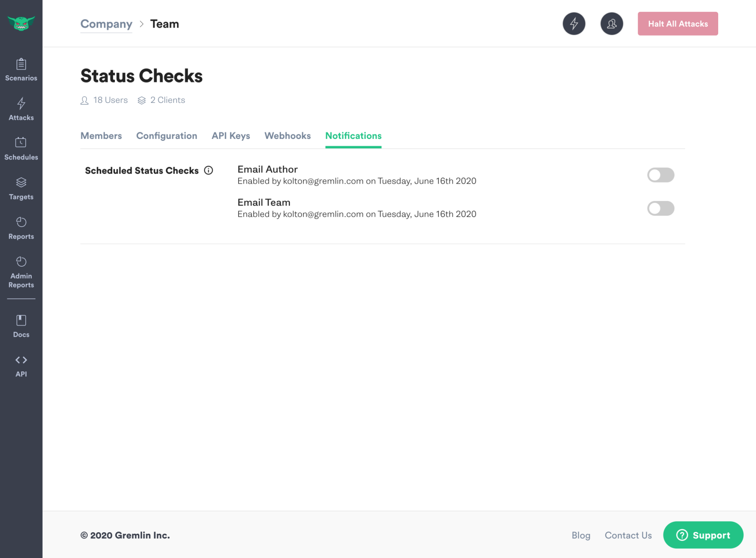The image size is (756, 558).
Task: Click the lightning bolt icon in header
Action: [x=574, y=24]
